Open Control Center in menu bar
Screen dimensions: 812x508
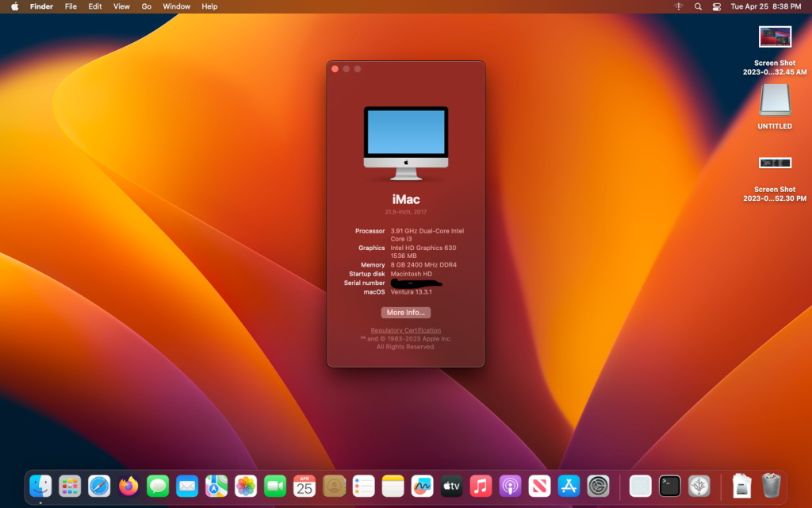pyautogui.click(x=717, y=6)
